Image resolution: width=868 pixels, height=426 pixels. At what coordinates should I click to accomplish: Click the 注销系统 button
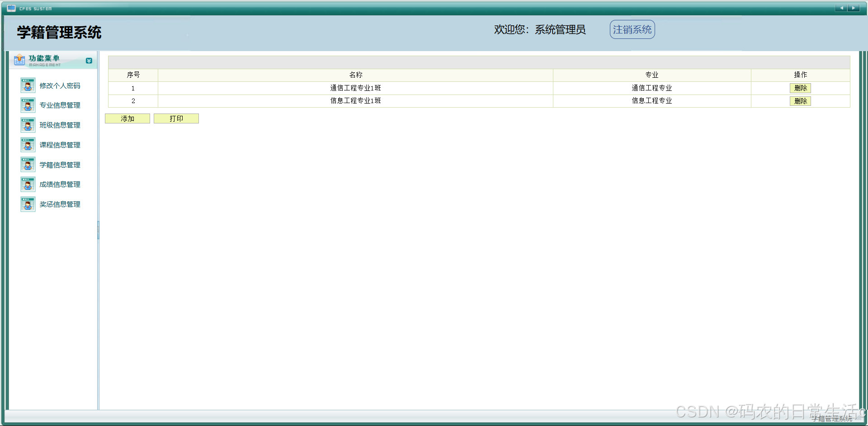pos(632,29)
